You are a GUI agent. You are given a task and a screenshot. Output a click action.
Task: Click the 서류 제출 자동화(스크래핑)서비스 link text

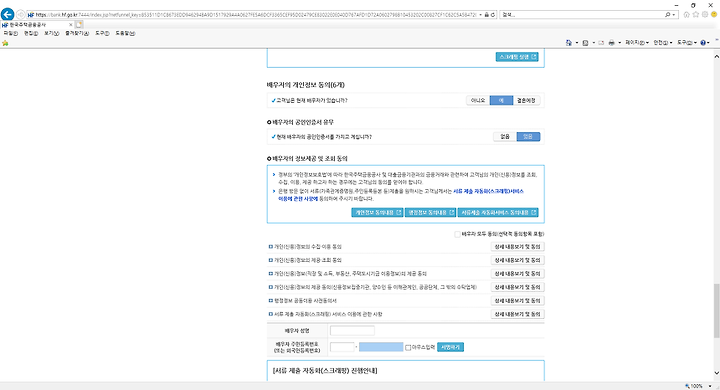coord(488,191)
